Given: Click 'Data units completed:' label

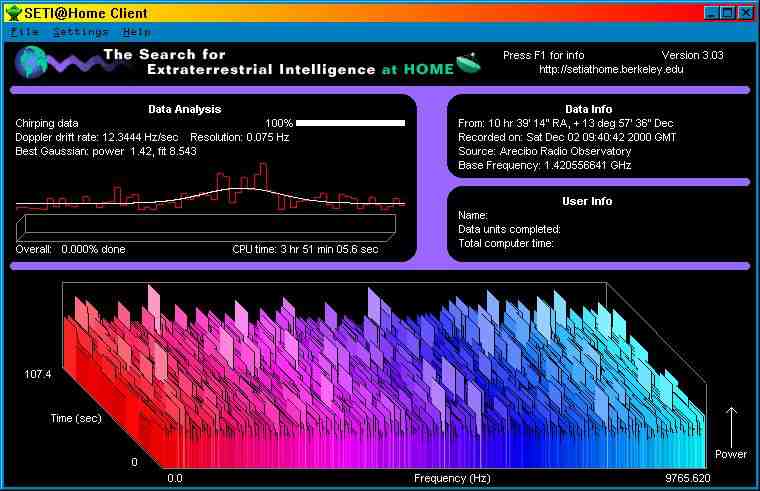Looking at the screenshot, I should coord(509,229).
